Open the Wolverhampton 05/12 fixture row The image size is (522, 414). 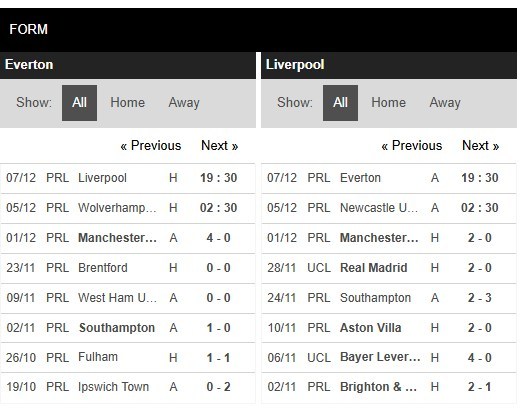[128, 208]
